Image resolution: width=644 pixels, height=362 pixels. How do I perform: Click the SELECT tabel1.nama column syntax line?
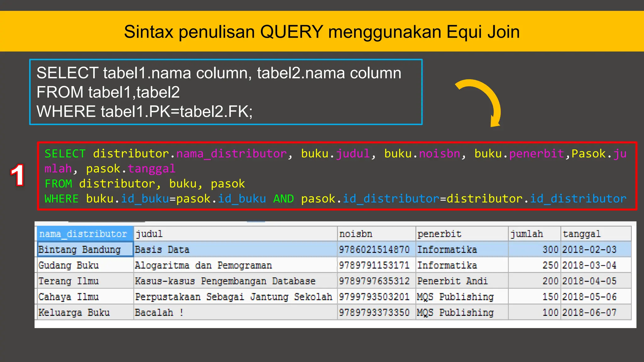[x=219, y=73]
